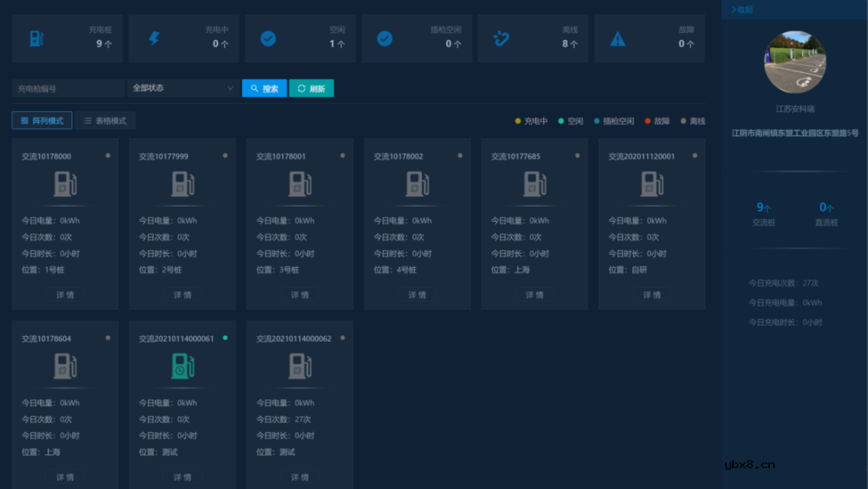
Task: Open the 全部状态 status dropdown
Action: (x=181, y=88)
